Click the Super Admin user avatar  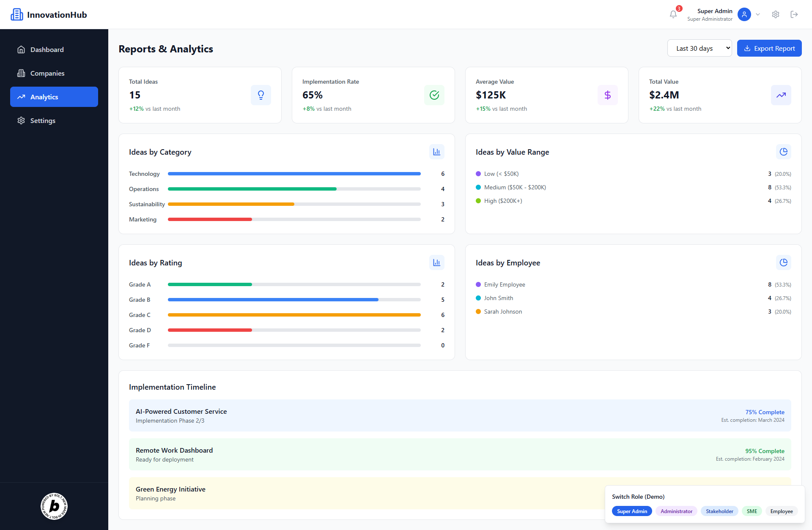[744, 14]
